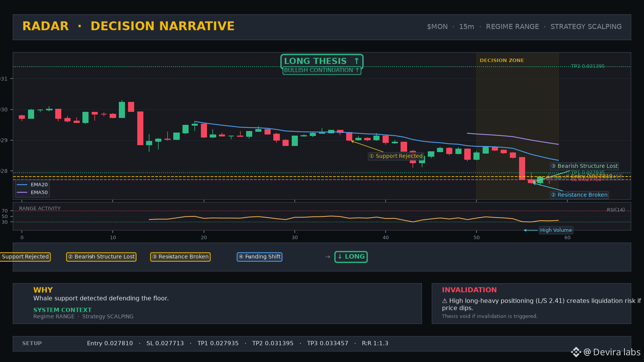This screenshot has height=362, width=644.
Task: Toggle the EMA20 legend entry
Action: 33,185
